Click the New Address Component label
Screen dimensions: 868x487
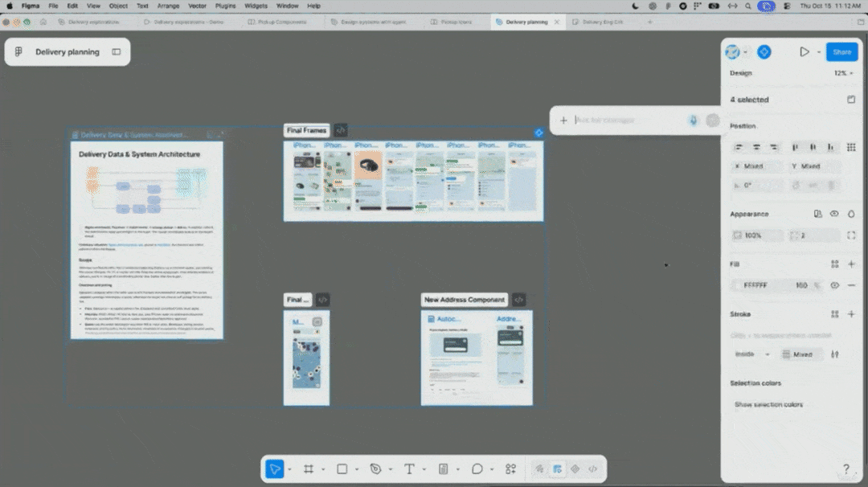(465, 300)
